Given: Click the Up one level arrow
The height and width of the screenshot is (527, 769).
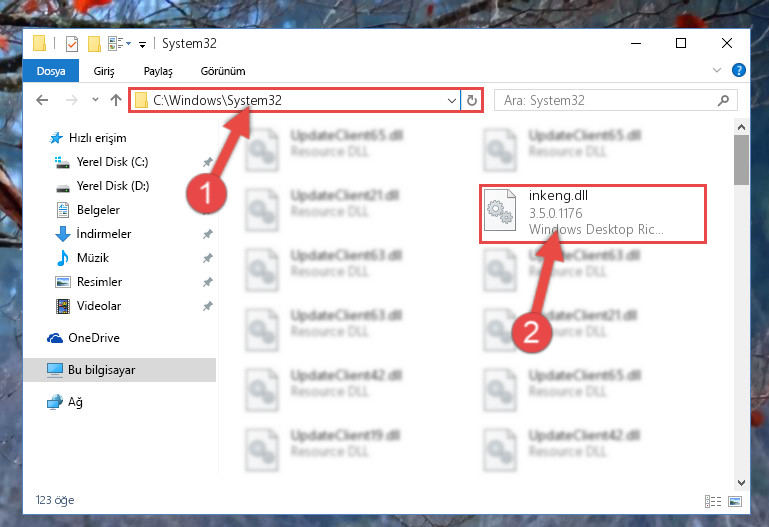Looking at the screenshot, I should pos(116,100).
